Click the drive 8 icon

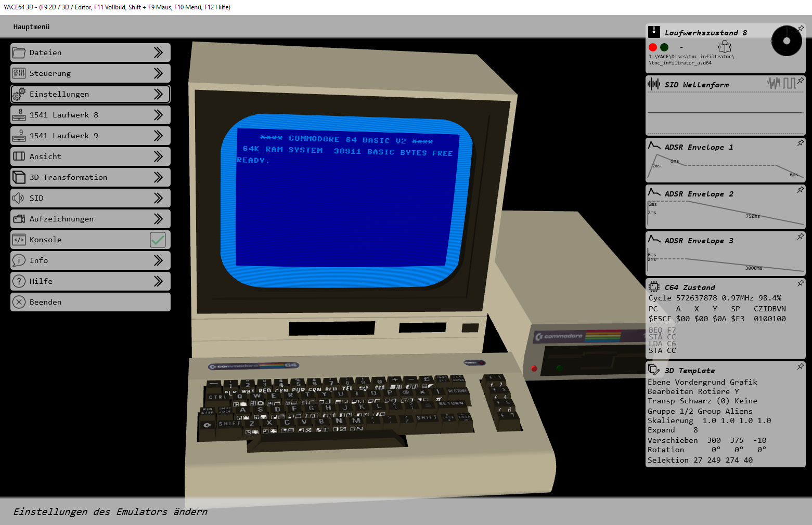19,115
